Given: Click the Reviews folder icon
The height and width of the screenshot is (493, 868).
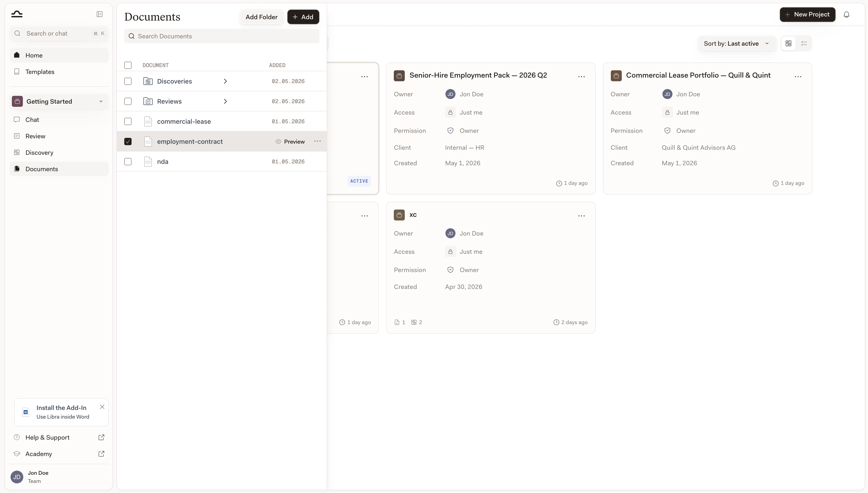Looking at the screenshot, I should [148, 101].
